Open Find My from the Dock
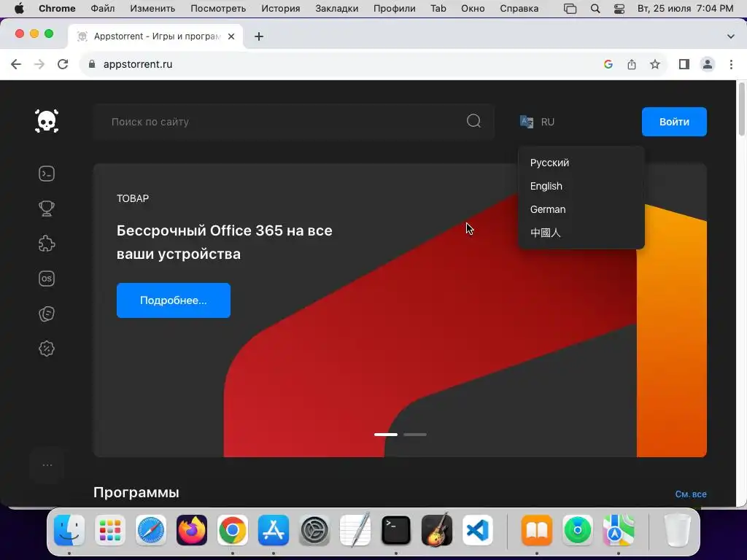 [578, 530]
